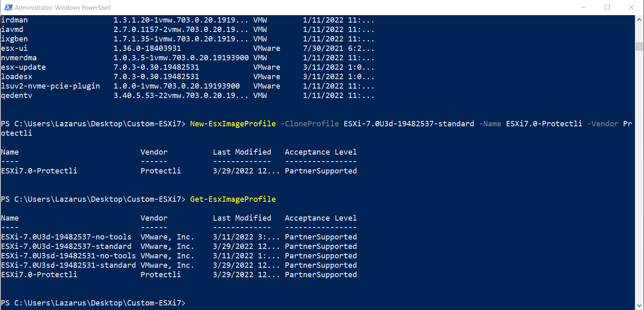Click the ESXi-7.0U3d-19482537-no-tools profile row
The image size is (644, 310).
click(179, 237)
